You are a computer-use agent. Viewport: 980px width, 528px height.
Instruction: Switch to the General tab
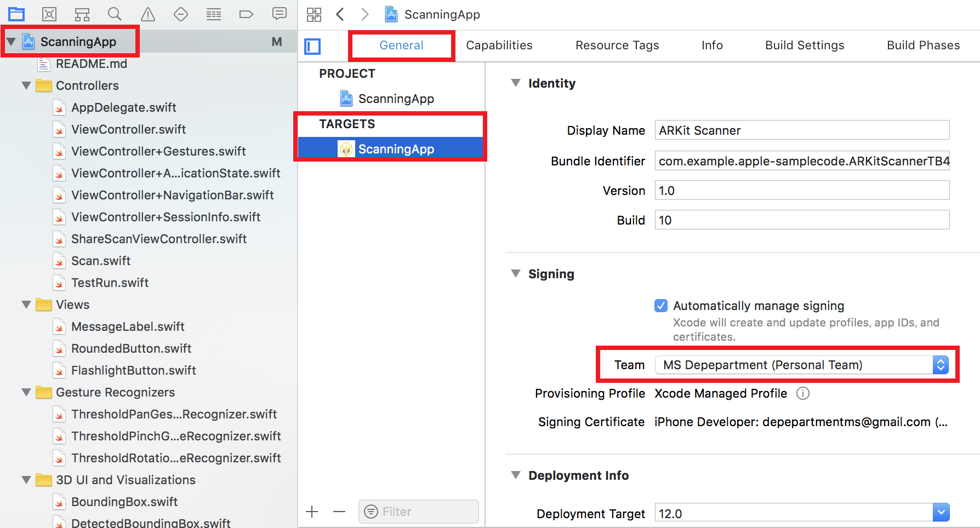401,45
